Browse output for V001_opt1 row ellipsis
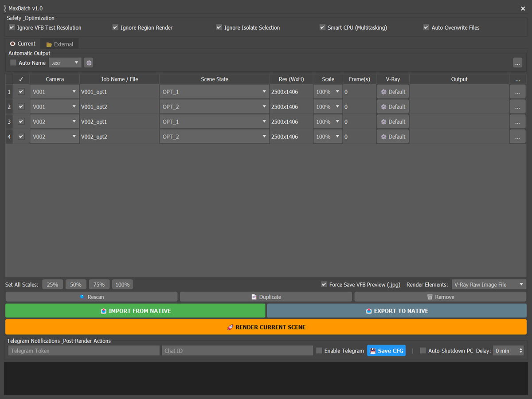The width and height of the screenshot is (532, 399). [517, 92]
